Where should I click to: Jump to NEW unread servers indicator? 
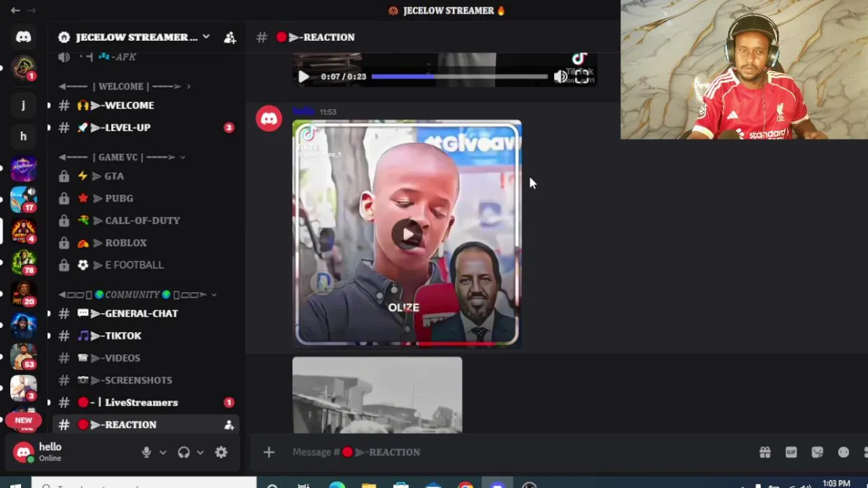click(23, 420)
